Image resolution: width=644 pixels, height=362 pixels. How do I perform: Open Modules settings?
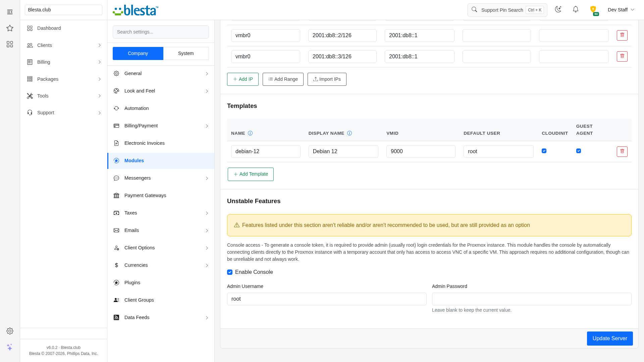(x=161, y=161)
